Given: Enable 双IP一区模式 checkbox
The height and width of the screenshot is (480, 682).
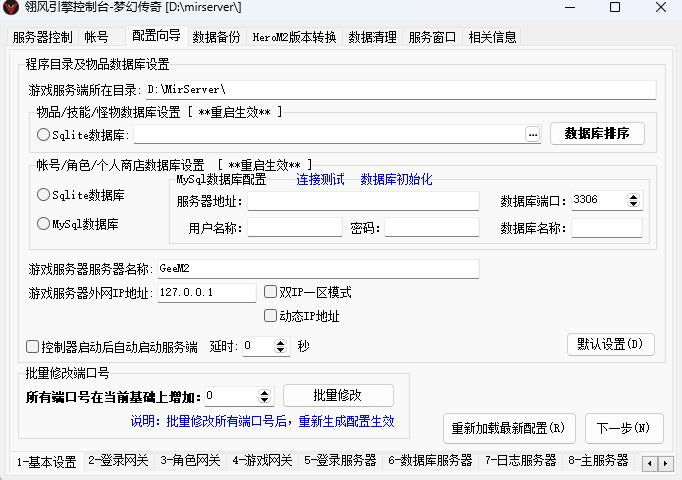Looking at the screenshot, I should click(271, 293).
